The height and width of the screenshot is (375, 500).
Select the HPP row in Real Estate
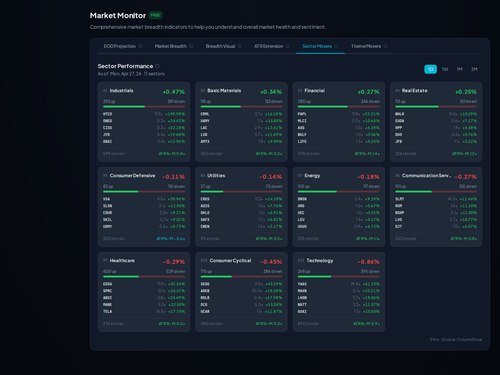point(436,128)
